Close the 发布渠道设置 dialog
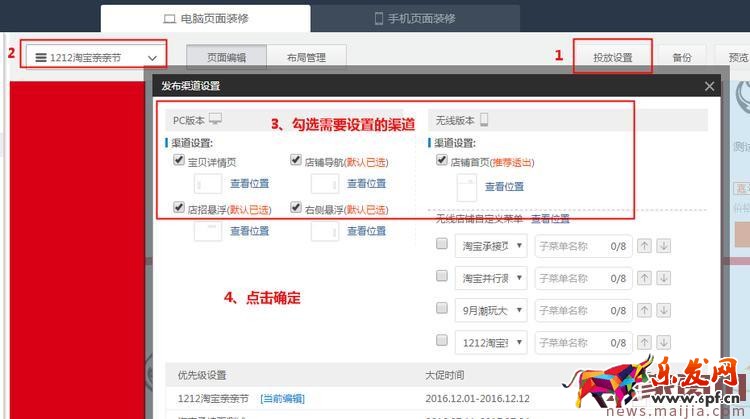This screenshot has width=750, height=419. 709,87
